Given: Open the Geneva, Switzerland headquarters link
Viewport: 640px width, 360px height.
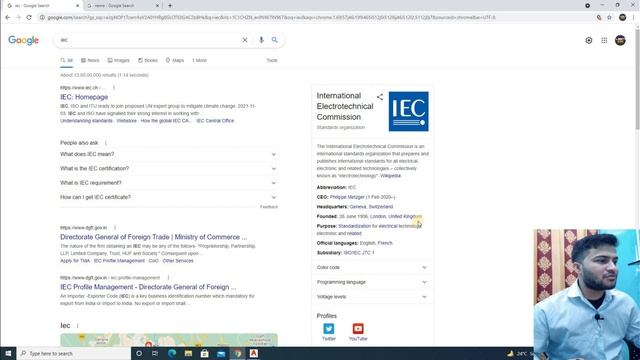Looking at the screenshot, I should point(371,207).
